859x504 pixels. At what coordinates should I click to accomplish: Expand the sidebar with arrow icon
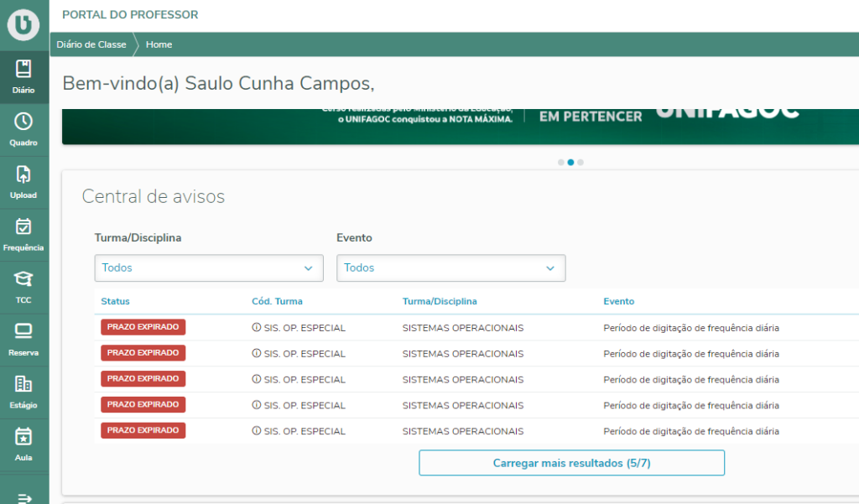pos(23,497)
